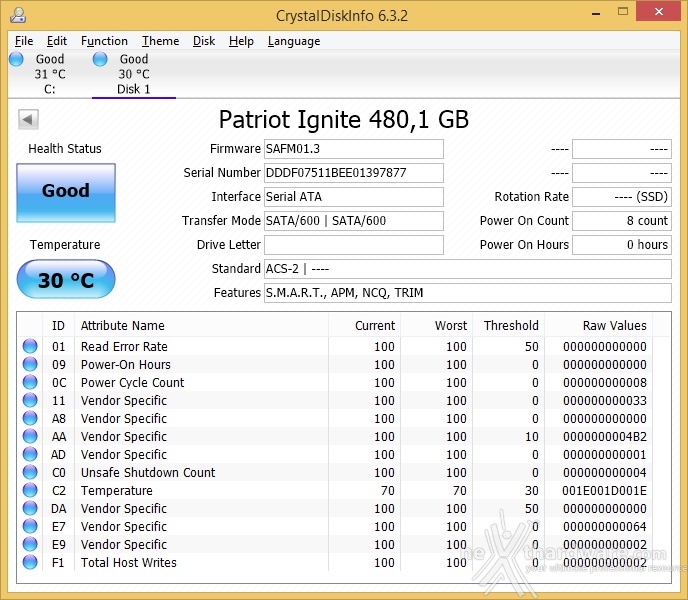Click status orb for Power Cycle Count
Image resolution: width=688 pixels, height=600 pixels.
tap(30, 382)
